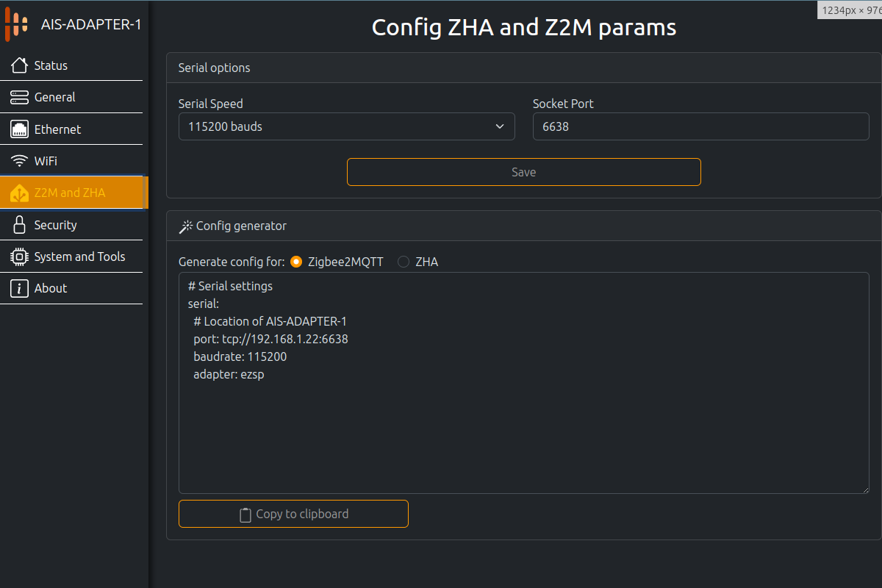The width and height of the screenshot is (882, 588).
Task: Click the System and Tools chip icon
Action: (x=20, y=257)
